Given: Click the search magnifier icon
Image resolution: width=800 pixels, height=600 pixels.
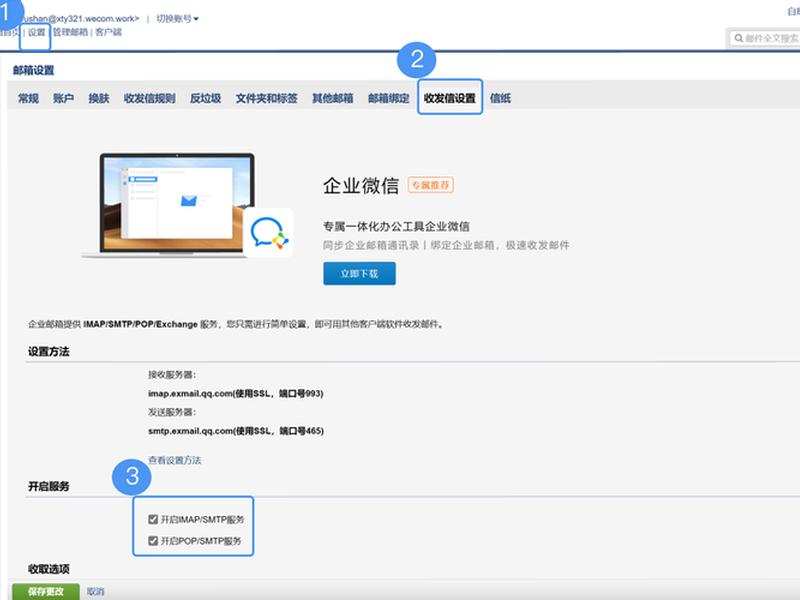Looking at the screenshot, I should pos(738,38).
